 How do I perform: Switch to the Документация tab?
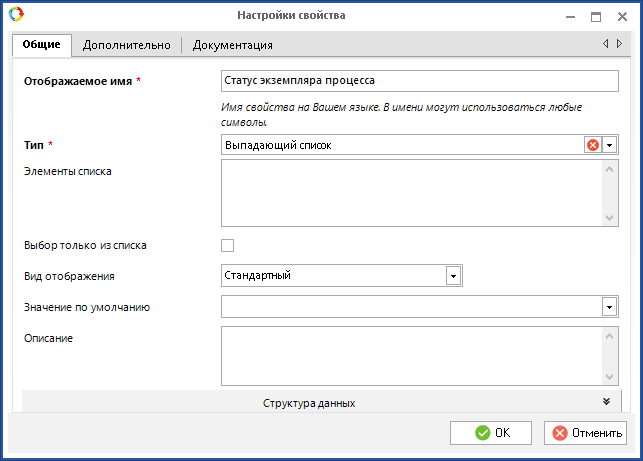point(232,45)
